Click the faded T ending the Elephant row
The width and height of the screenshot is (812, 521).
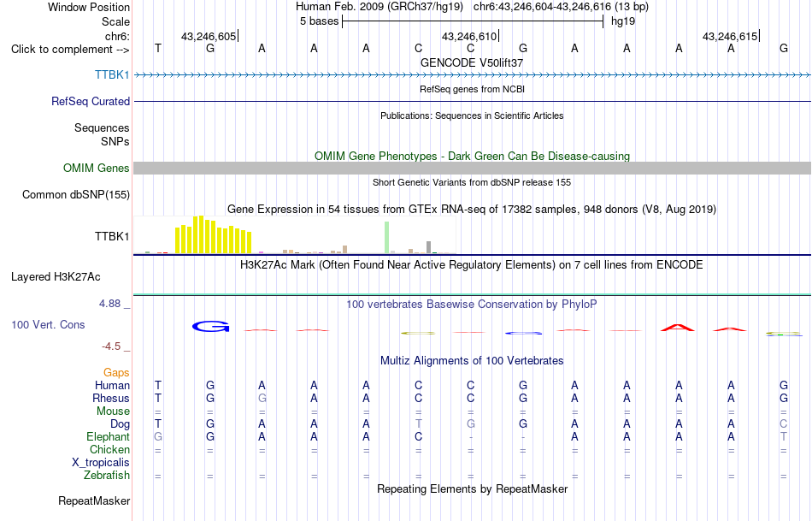tap(784, 436)
